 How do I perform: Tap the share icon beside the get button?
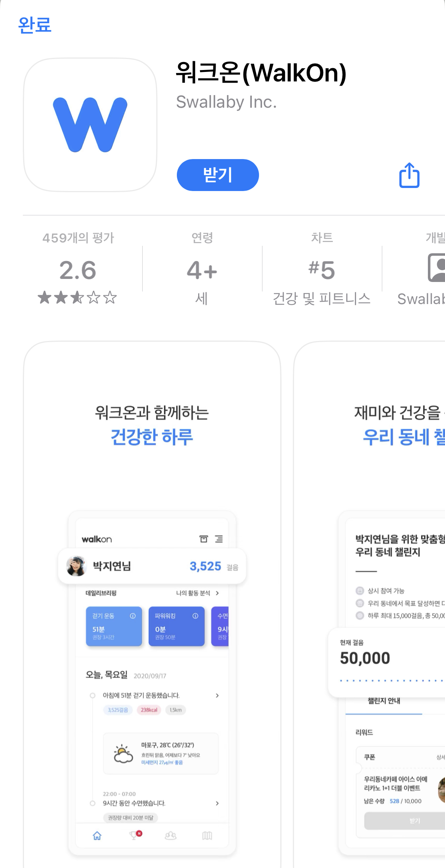(x=409, y=175)
